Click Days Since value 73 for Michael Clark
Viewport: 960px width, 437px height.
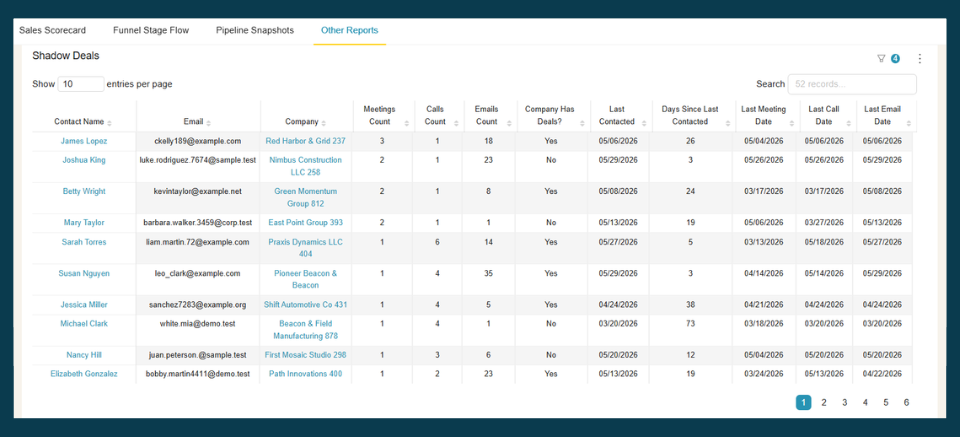tap(690, 324)
